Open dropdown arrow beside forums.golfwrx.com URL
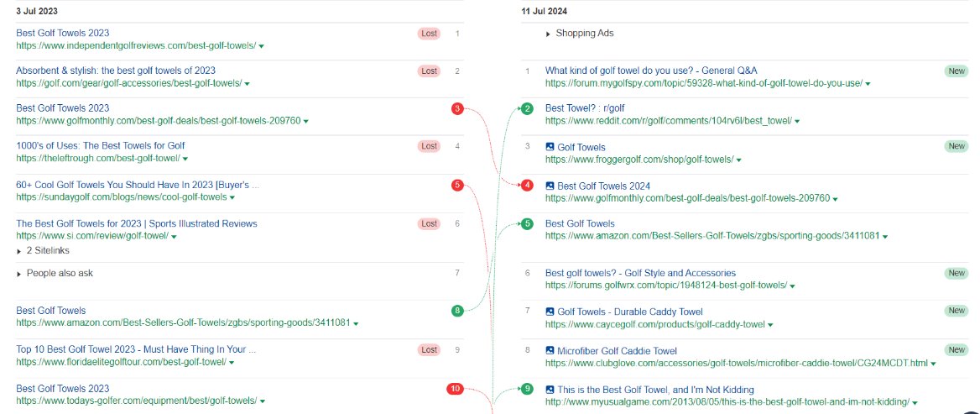980x414 pixels. pos(792,286)
